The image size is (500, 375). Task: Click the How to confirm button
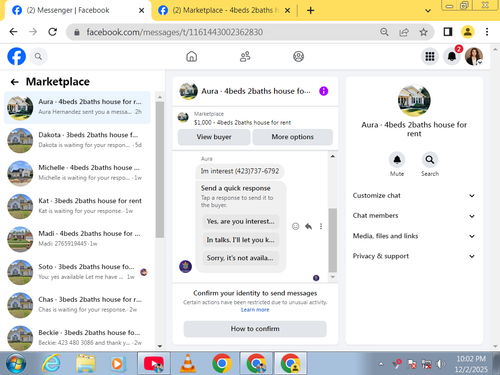click(255, 329)
